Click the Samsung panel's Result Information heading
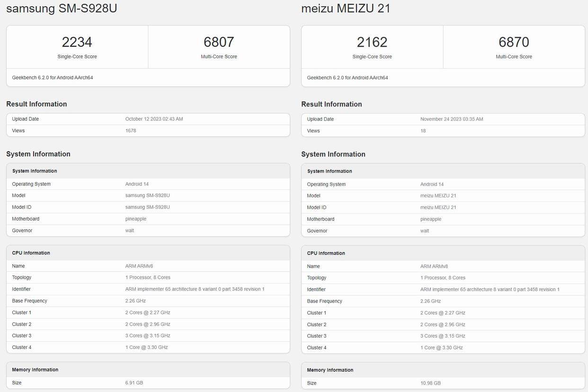The width and height of the screenshot is (588, 392). [36, 104]
